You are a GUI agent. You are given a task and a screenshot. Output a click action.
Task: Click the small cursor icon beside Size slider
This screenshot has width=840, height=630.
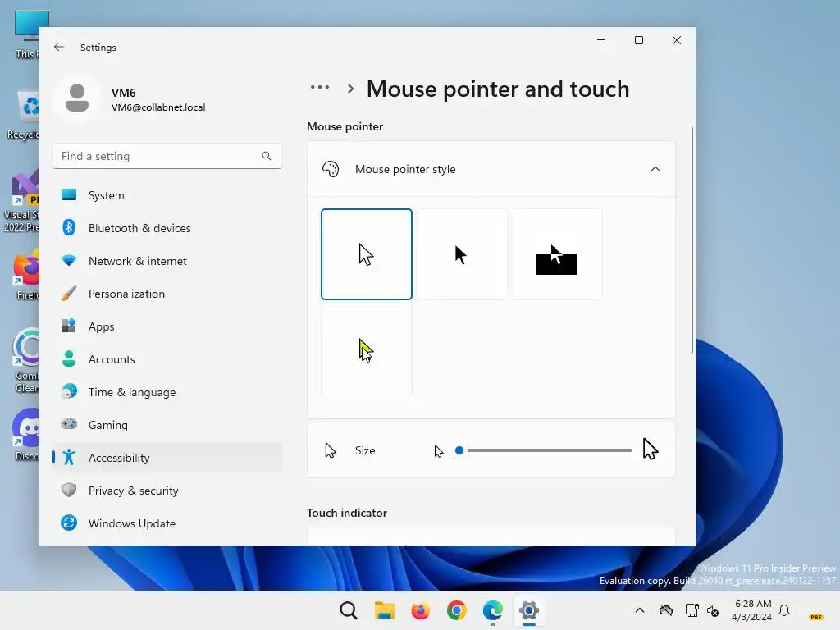[x=439, y=451]
